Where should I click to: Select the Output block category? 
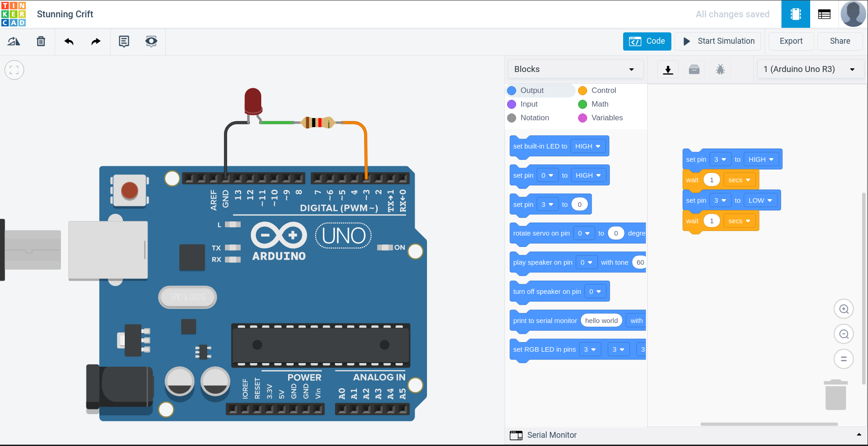(541, 91)
